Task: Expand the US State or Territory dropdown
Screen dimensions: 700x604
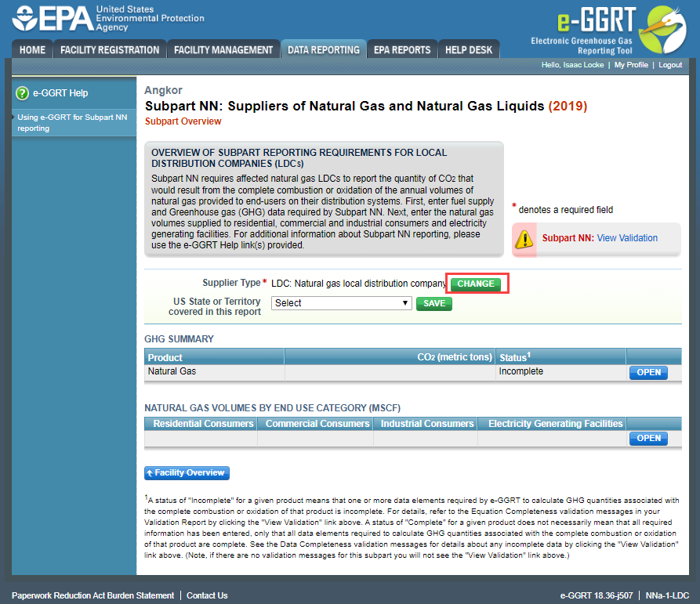Action: [342, 303]
